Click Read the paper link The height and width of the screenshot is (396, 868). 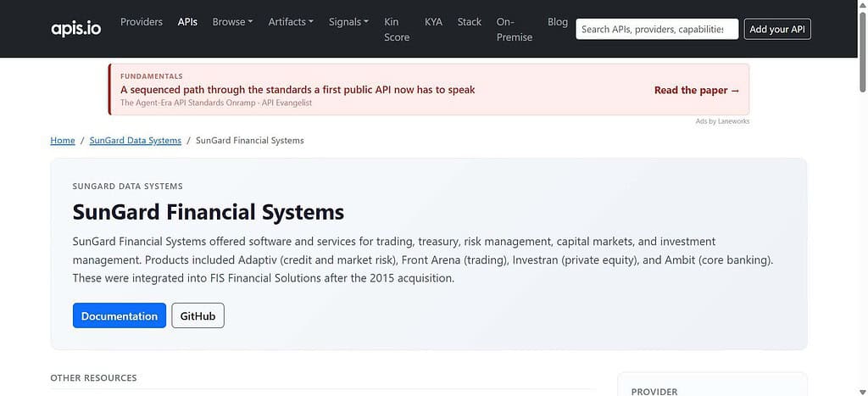click(697, 90)
